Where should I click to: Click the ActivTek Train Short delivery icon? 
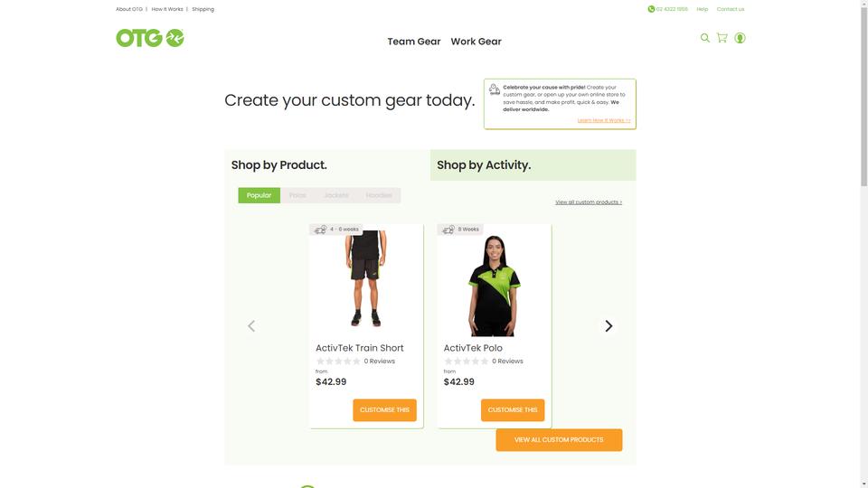point(320,229)
